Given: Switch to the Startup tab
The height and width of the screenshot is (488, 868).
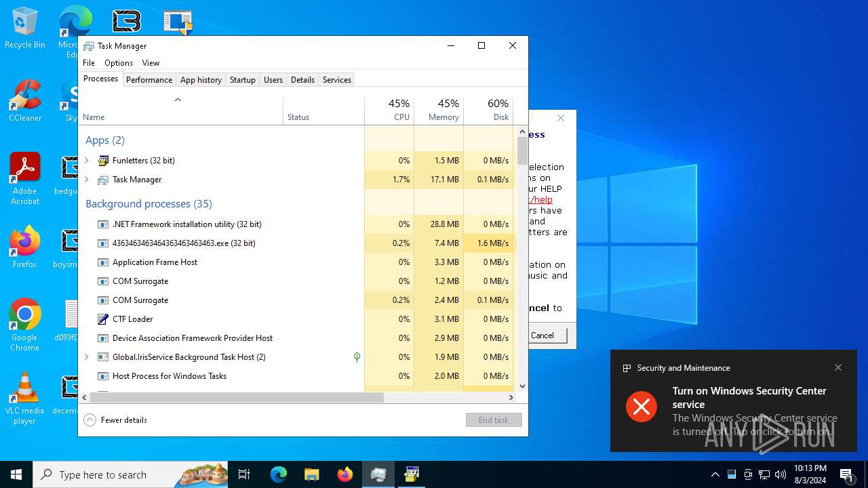Looking at the screenshot, I should point(242,80).
